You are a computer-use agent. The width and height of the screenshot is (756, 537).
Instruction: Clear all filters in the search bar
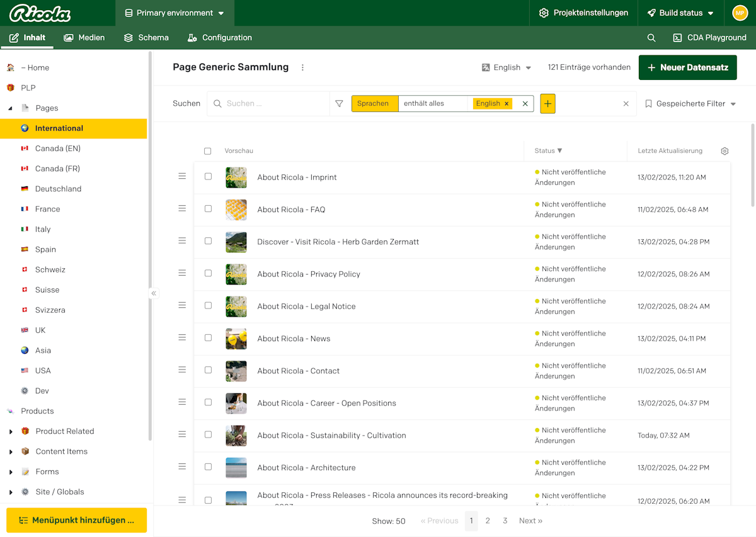626,104
